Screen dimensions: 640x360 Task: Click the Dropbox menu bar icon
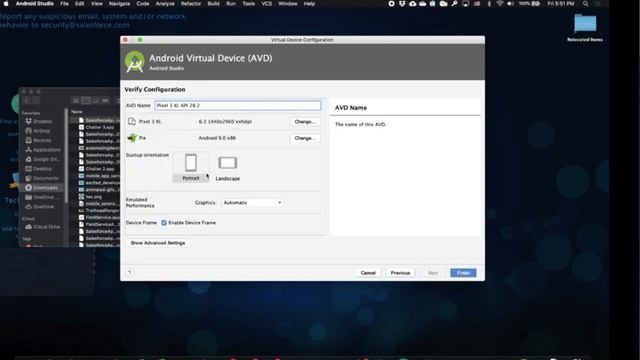[x=402, y=4]
